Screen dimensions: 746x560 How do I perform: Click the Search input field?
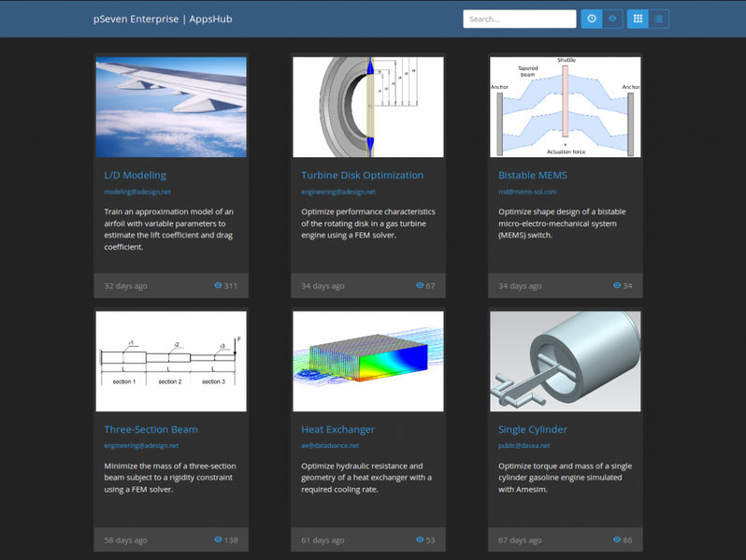tap(519, 19)
